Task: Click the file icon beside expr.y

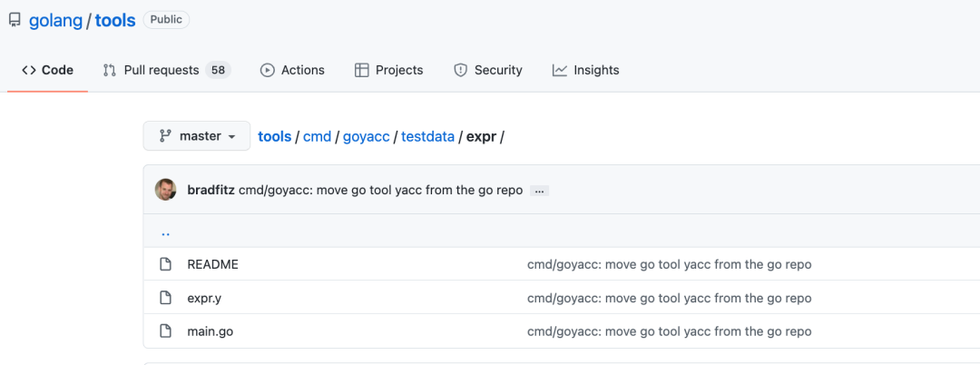Action: tap(165, 298)
